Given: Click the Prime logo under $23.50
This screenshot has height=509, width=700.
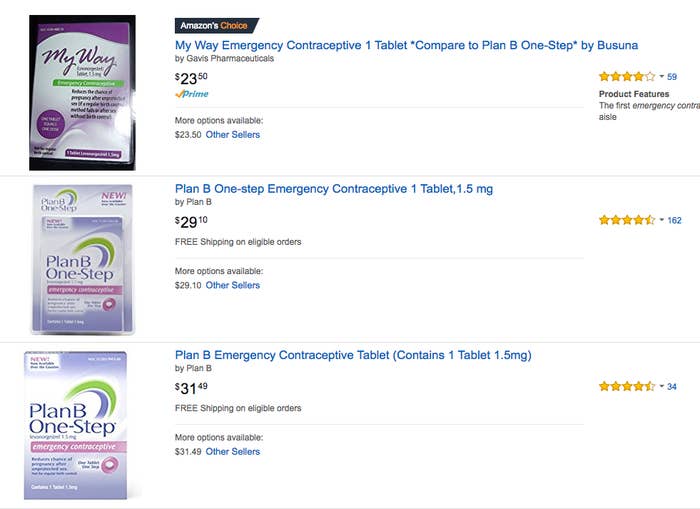Looking at the screenshot, I should [191, 94].
